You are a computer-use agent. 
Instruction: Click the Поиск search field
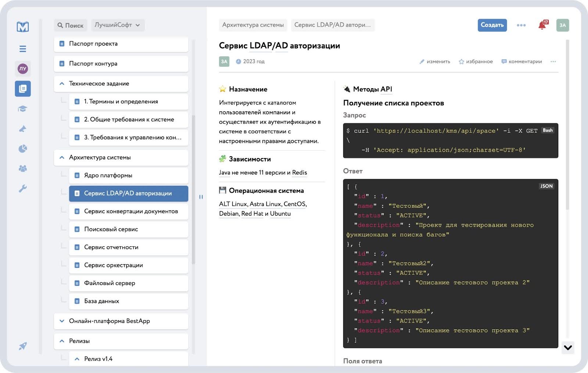click(71, 25)
